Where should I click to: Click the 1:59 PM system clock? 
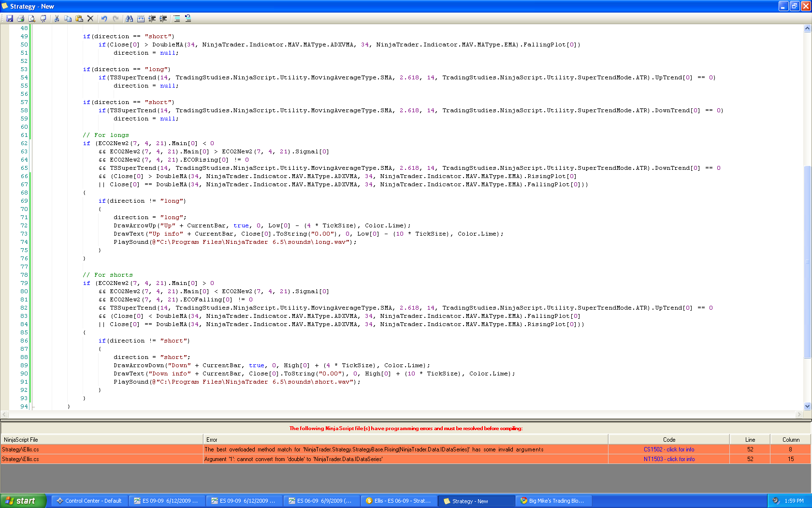coord(794,501)
